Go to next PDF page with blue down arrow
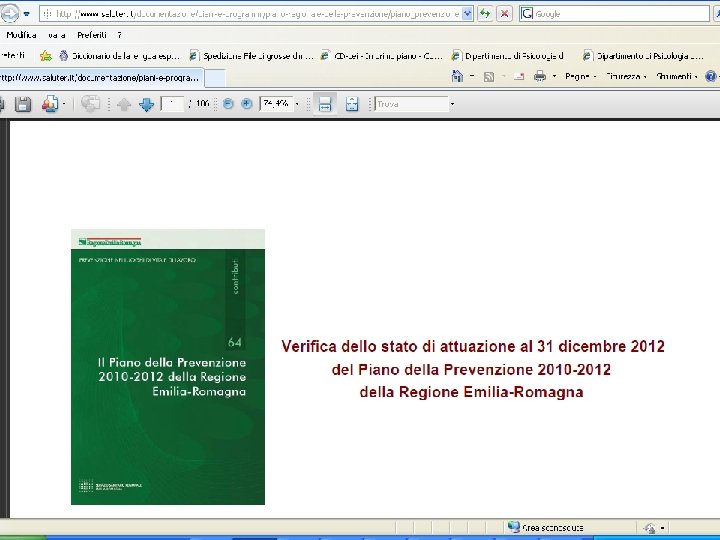The height and width of the screenshot is (540, 720). [x=146, y=105]
